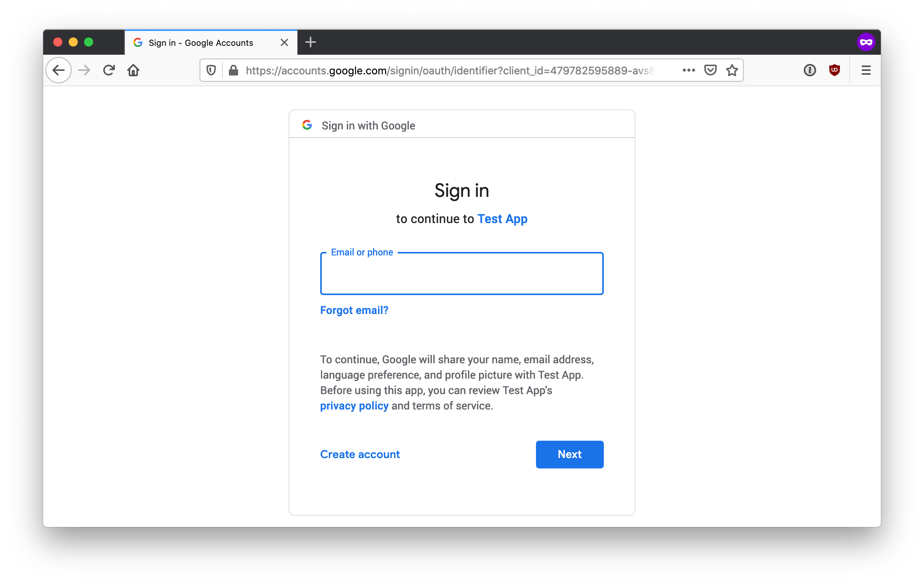Click 'Forgot email?' link
The height and width of the screenshot is (584, 924).
pos(354,310)
